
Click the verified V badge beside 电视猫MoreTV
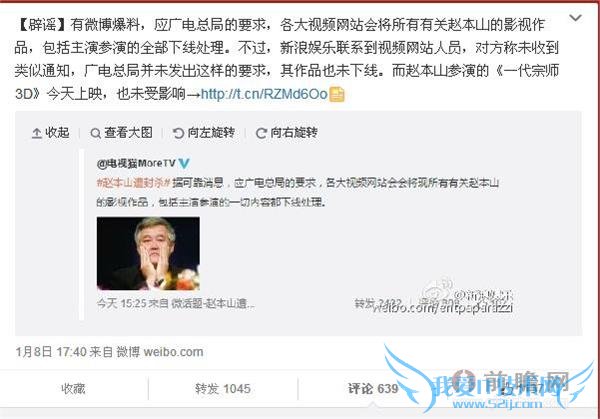tap(184, 163)
